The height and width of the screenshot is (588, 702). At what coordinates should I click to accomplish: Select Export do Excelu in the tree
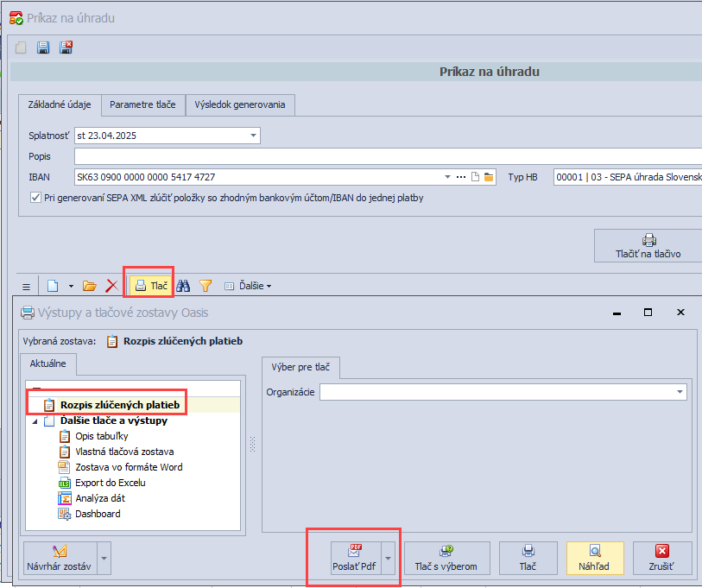point(110,483)
